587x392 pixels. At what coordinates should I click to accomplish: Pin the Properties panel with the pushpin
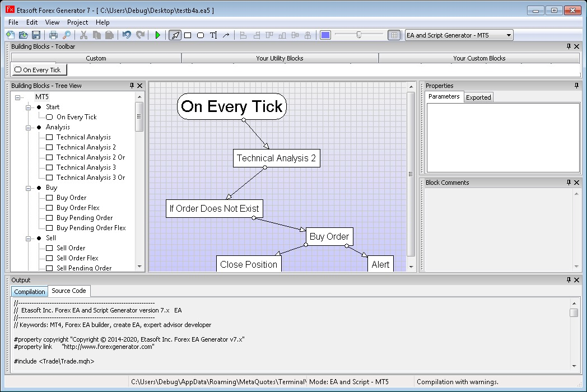[576, 86]
